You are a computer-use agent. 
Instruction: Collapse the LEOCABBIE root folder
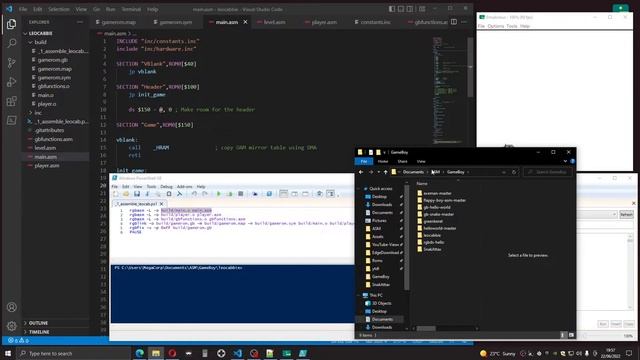tap(25, 33)
